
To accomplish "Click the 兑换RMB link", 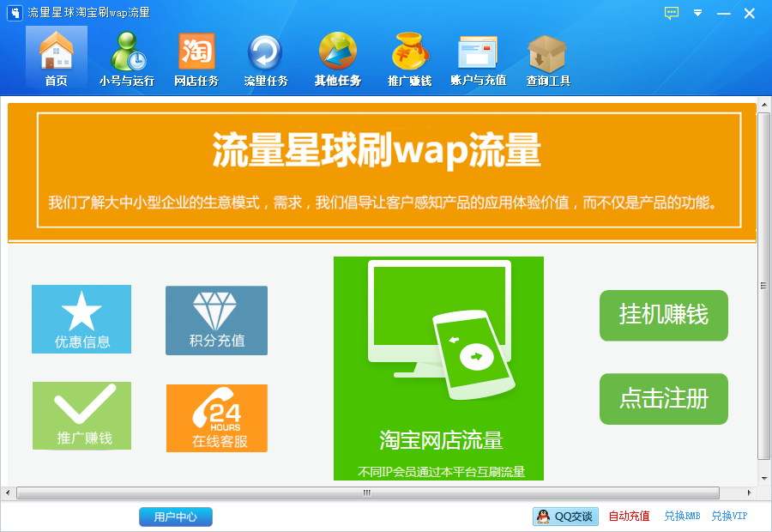I will 683,517.
